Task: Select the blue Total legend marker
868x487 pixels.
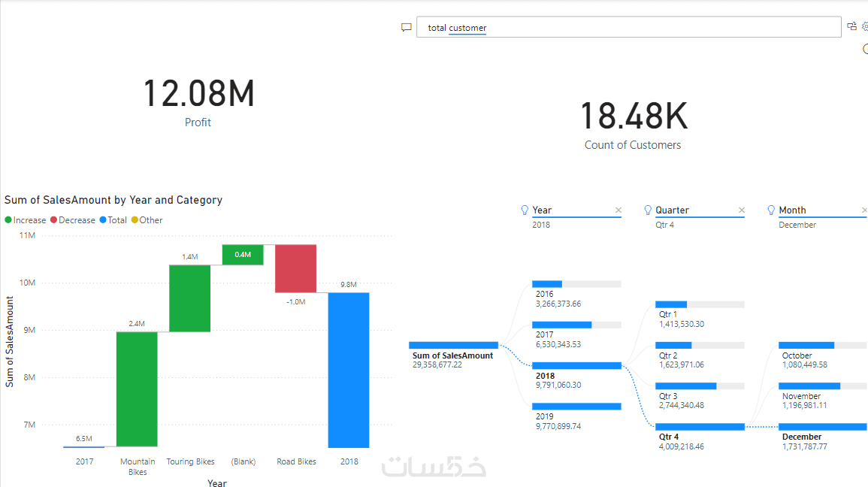Action: pos(103,219)
